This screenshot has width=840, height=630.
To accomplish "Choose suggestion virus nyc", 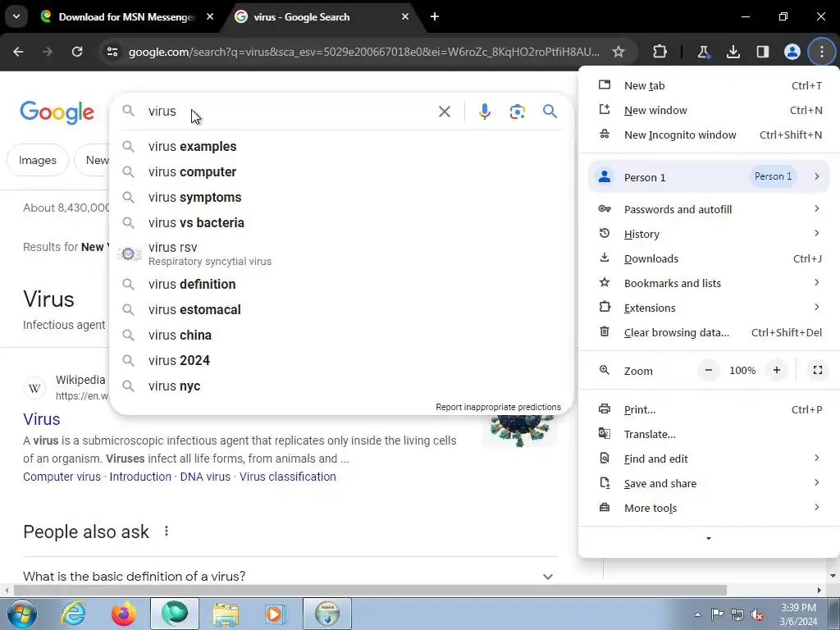I will click(x=341, y=386).
